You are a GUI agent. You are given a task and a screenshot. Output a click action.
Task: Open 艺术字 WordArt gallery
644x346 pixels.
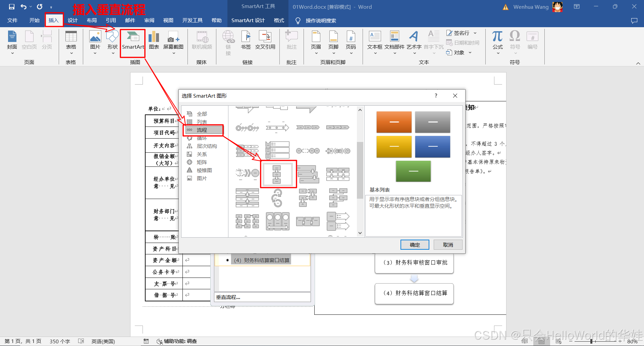pyautogui.click(x=414, y=43)
